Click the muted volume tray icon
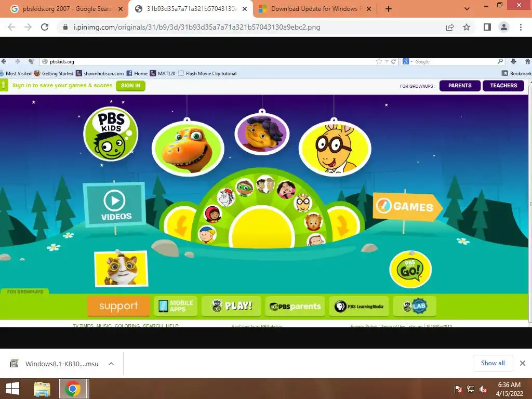Screen dimensions: 532x399 pyautogui.click(x=483, y=389)
